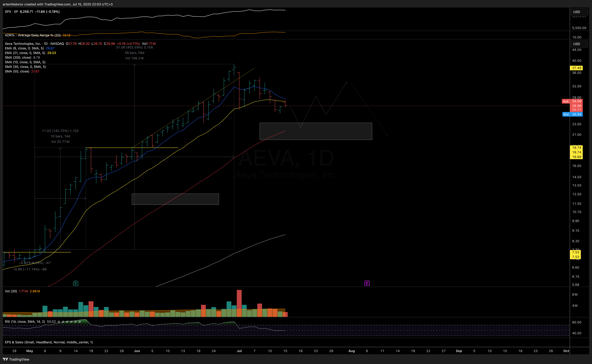This screenshot has width=592, height=364.
Task: Click the artemfedorov created with TradingView.com header
Action: (x=58, y=4)
